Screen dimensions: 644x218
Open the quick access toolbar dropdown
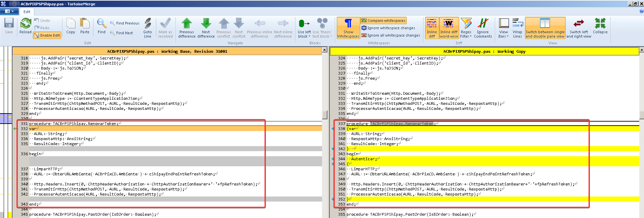click(x=14, y=4)
